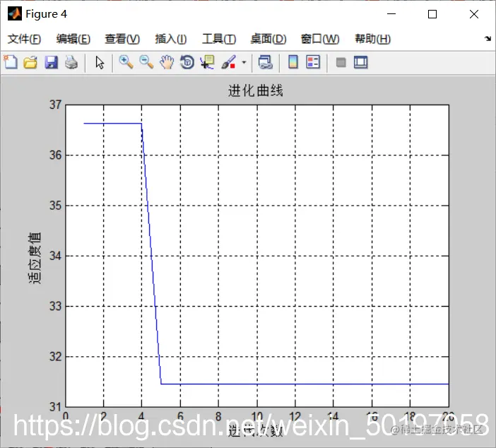The height and width of the screenshot is (448, 496).
Task: Choose the Brush/Select Data tool
Action: pos(229,62)
